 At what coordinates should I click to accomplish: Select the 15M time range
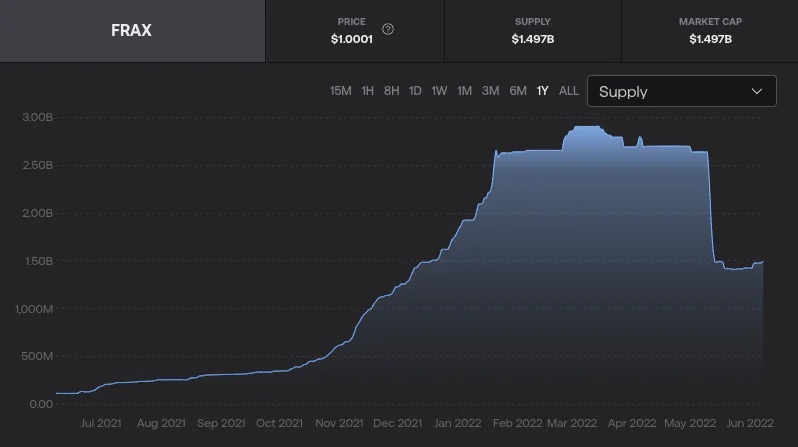click(340, 91)
